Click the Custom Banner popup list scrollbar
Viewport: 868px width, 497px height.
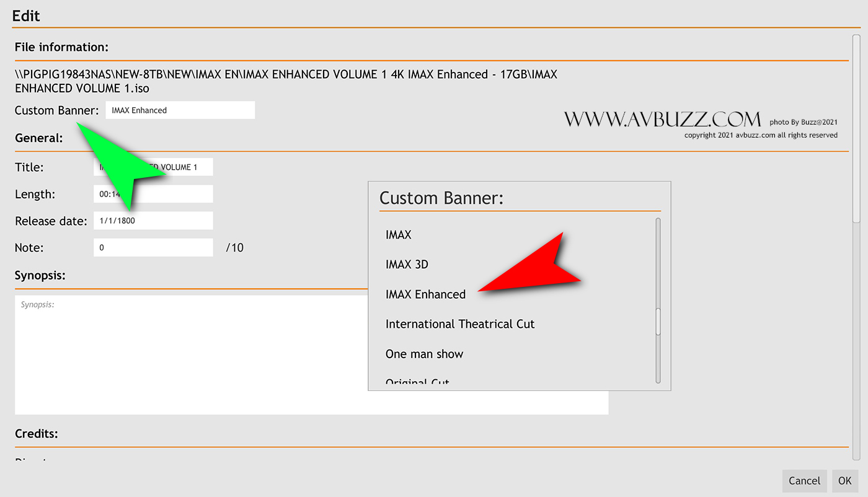658,301
